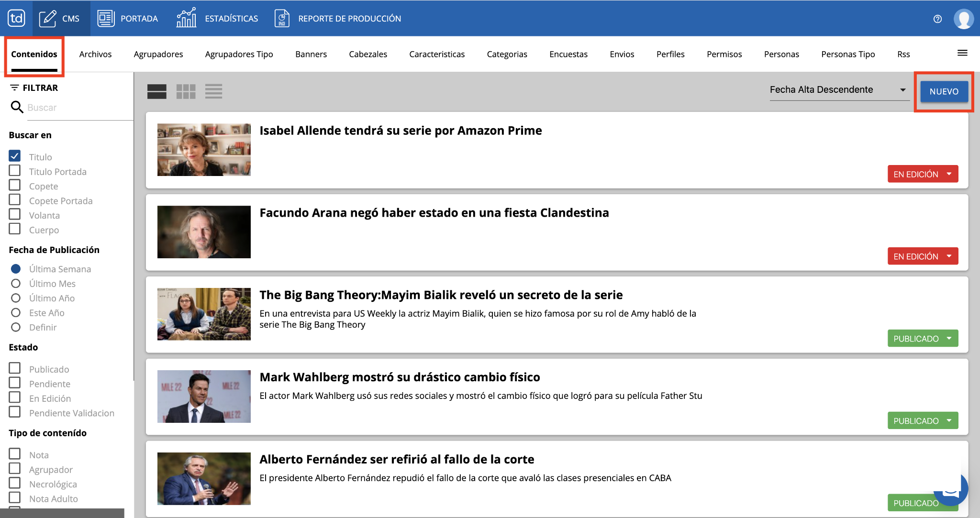The height and width of the screenshot is (518, 980).
Task: Switch to large card view
Action: [x=156, y=91]
